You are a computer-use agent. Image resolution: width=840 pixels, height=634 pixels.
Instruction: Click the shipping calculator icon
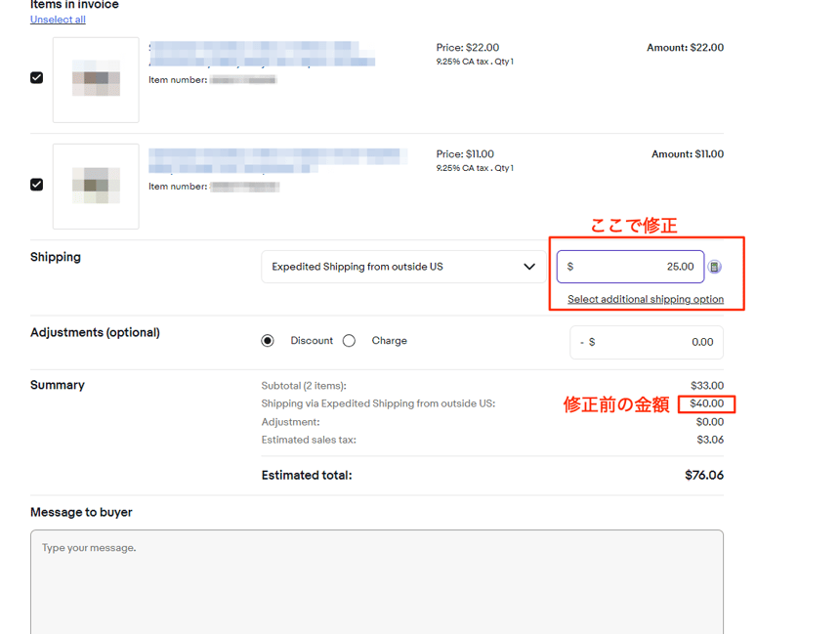tap(715, 267)
